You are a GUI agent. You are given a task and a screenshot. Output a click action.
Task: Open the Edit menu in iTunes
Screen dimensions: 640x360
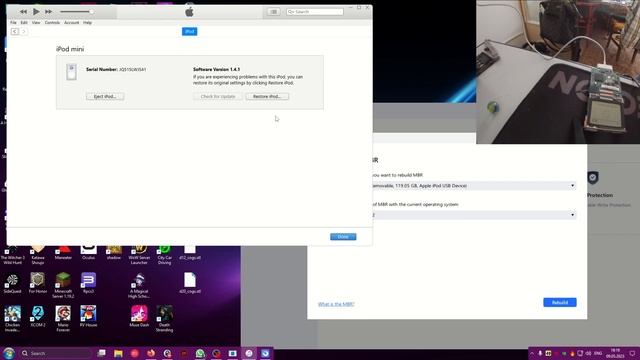click(x=24, y=23)
